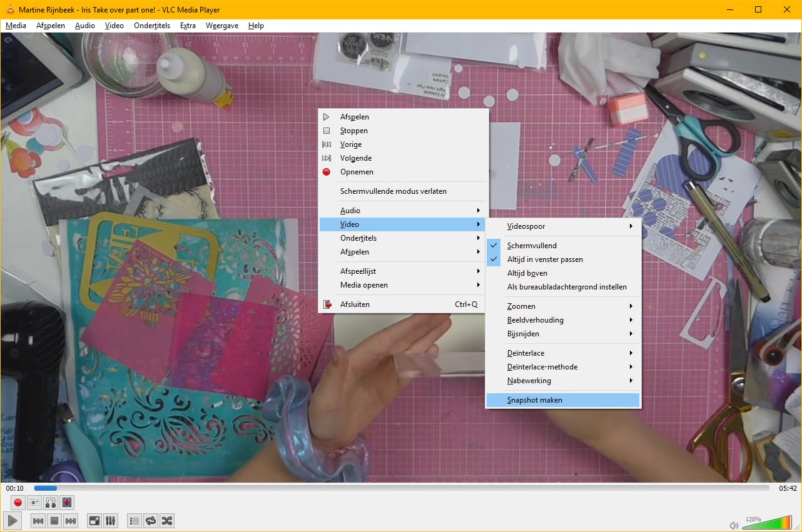The image size is (802, 532).
Task: Expand the Audio submenu in the context menu
Action: (x=404, y=211)
